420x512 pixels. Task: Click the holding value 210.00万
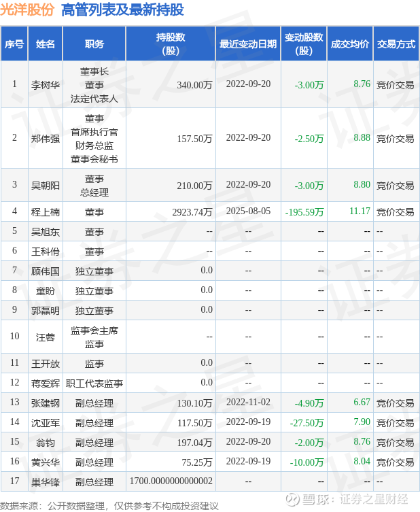click(194, 186)
